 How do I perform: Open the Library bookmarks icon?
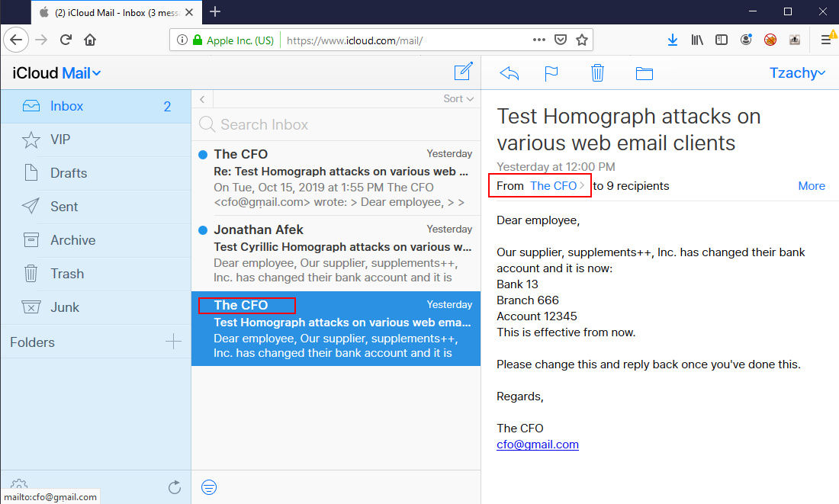point(696,40)
